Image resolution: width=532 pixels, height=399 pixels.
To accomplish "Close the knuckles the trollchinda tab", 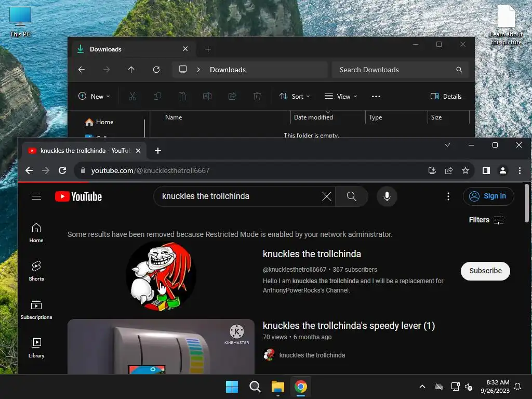I will pyautogui.click(x=138, y=151).
